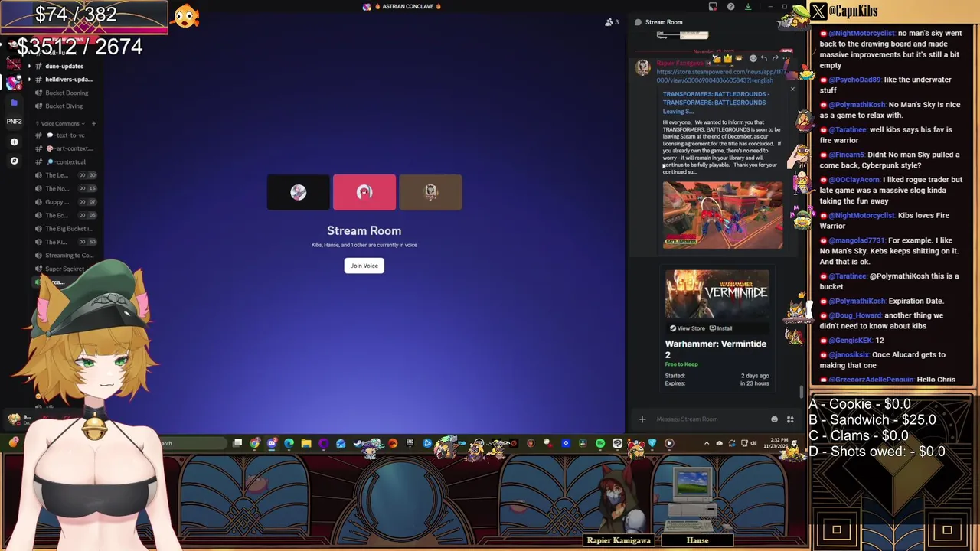Join the Super Sqekret voice channel

pyautogui.click(x=64, y=269)
